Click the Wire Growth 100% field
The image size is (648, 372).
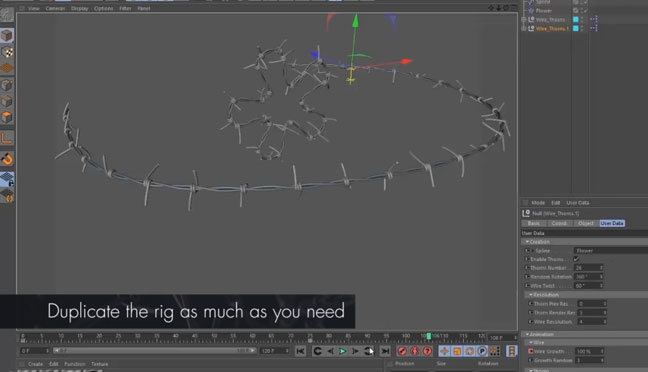tap(589, 351)
